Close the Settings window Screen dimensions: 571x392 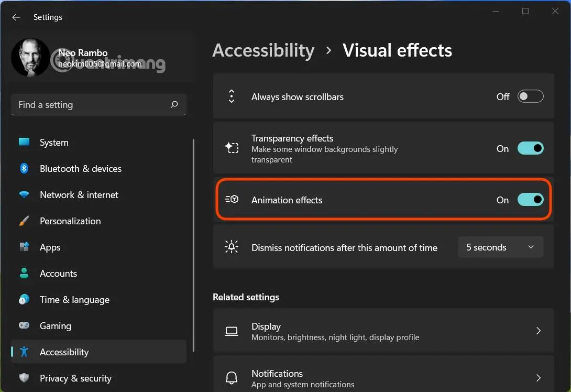pyautogui.click(x=555, y=12)
